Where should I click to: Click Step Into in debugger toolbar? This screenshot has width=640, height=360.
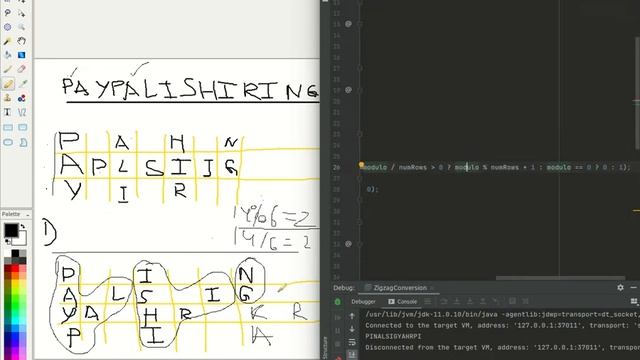pos(457,301)
